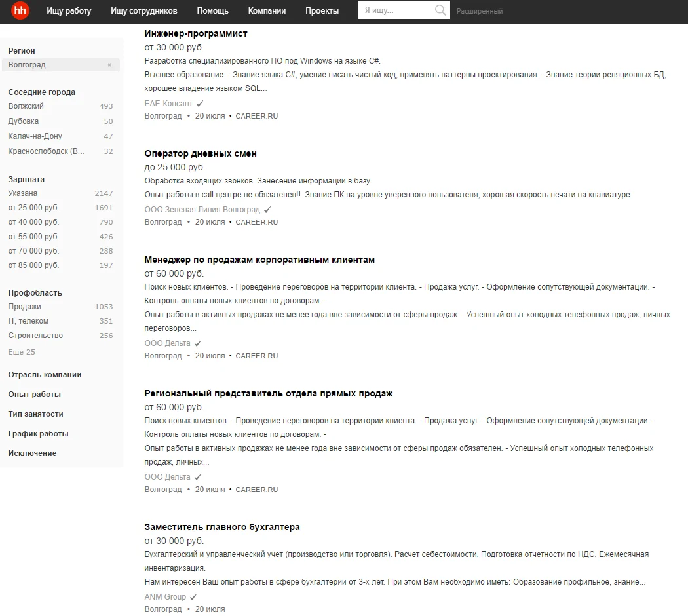
Task: Open the Оператор дневных смен vacancy
Action: pyautogui.click(x=201, y=153)
